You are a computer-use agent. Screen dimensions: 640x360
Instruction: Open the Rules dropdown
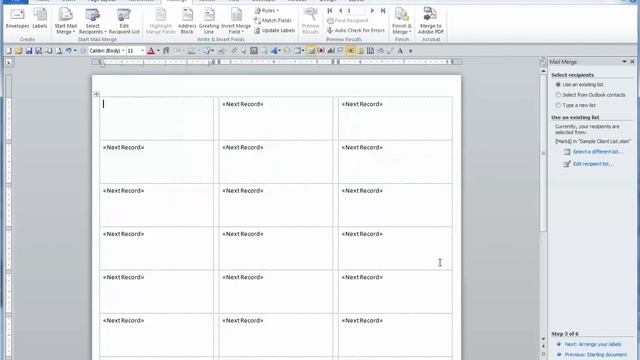coord(267,11)
